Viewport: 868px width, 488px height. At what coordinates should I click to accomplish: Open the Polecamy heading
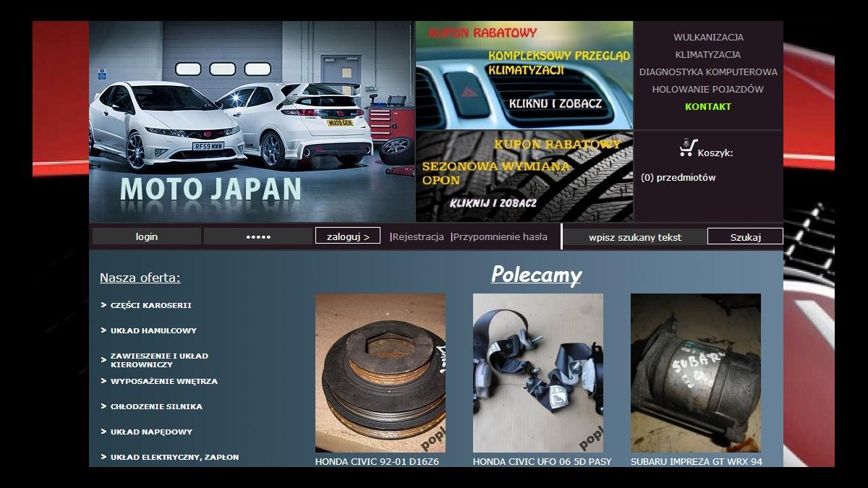536,275
